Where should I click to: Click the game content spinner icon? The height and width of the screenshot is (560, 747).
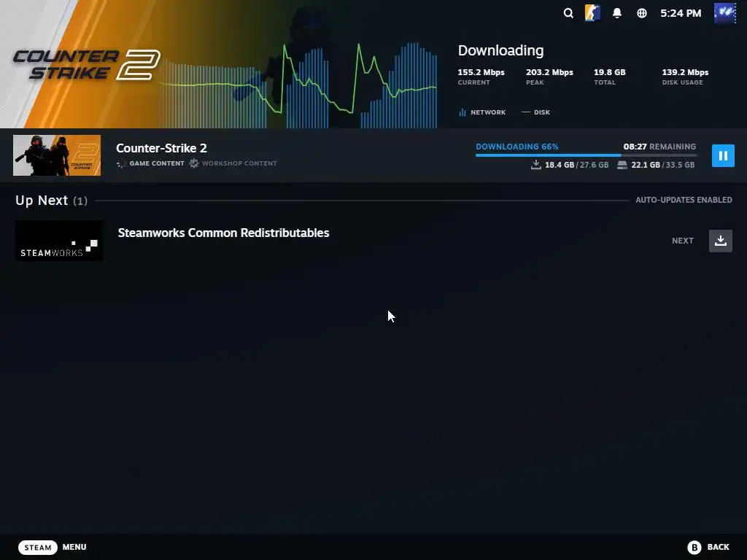121,164
